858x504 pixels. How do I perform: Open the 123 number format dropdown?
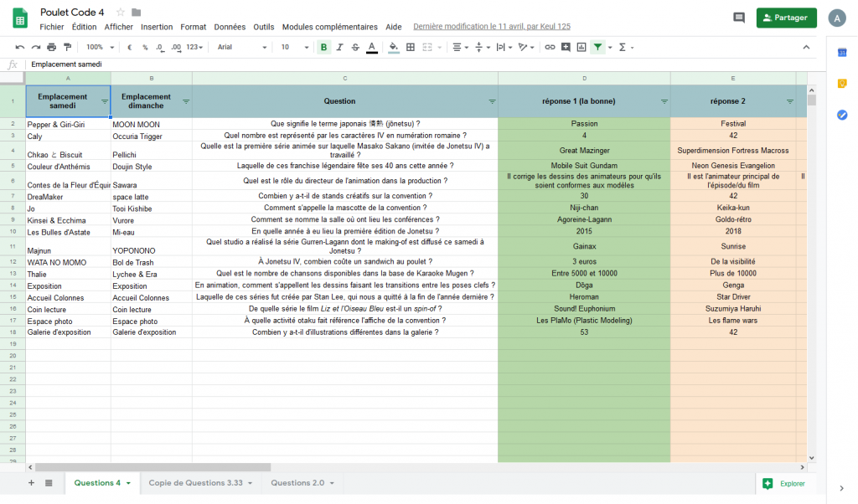point(194,48)
